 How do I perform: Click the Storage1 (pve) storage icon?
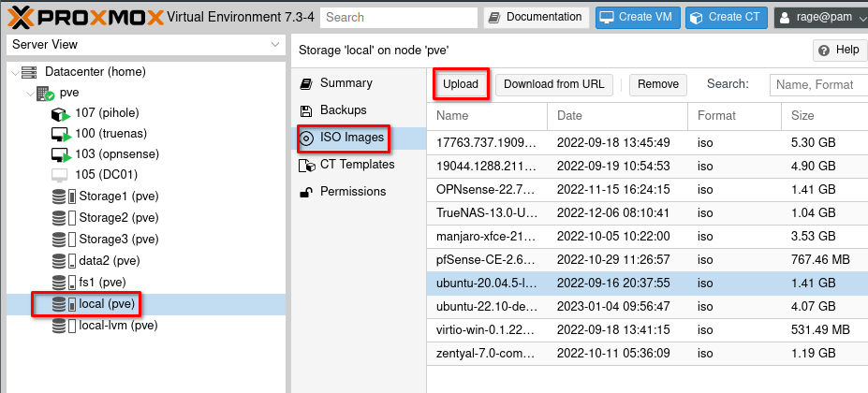click(x=64, y=196)
